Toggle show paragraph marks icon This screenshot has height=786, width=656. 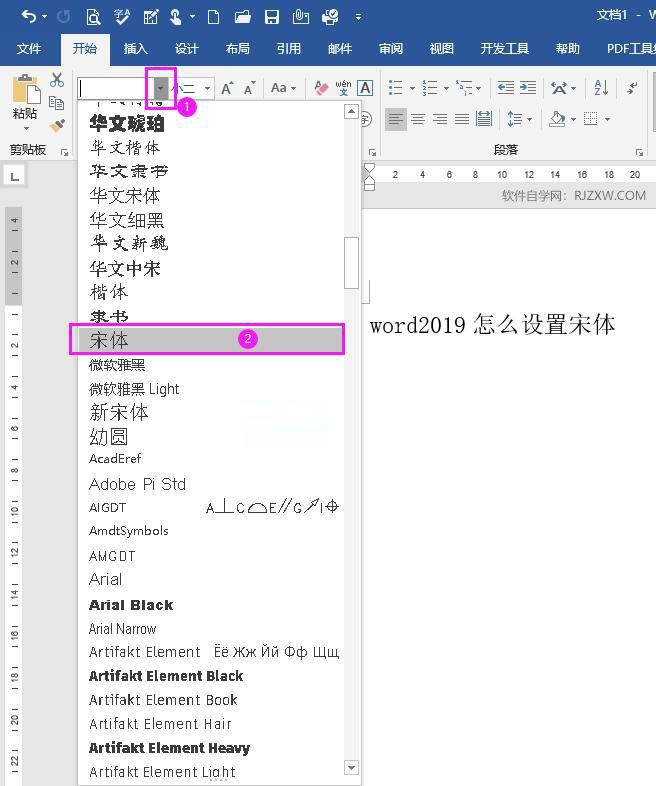pyautogui.click(x=632, y=88)
